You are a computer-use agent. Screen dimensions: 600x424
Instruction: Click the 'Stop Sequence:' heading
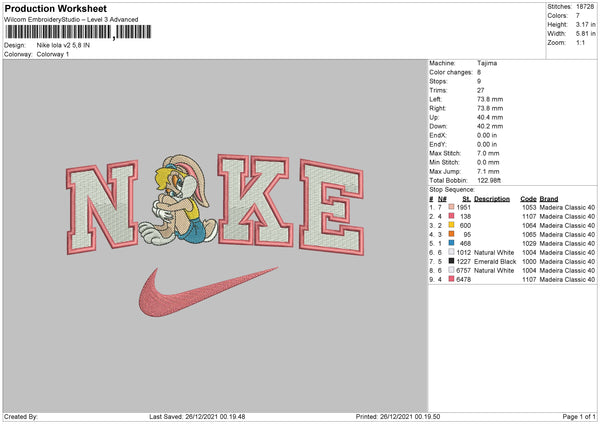point(452,189)
